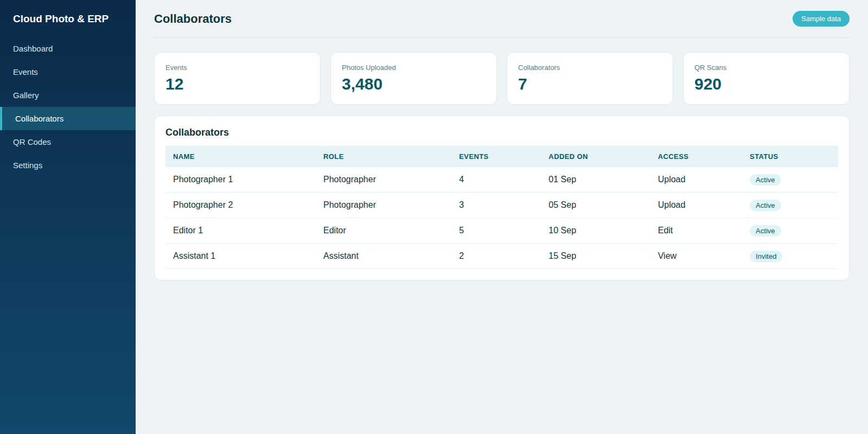Open QR Codes from the sidebar
Screen dimensions: 868x434
[x=68, y=142]
